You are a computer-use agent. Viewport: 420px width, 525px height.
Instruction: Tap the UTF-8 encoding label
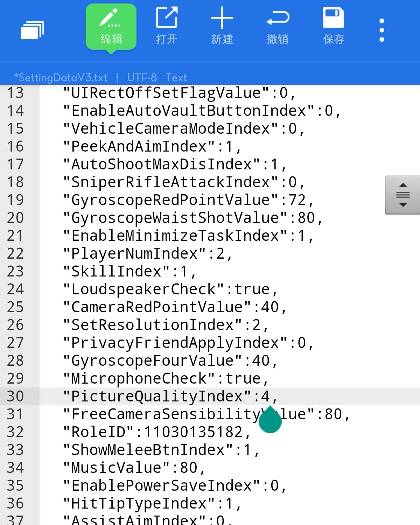tap(142, 77)
